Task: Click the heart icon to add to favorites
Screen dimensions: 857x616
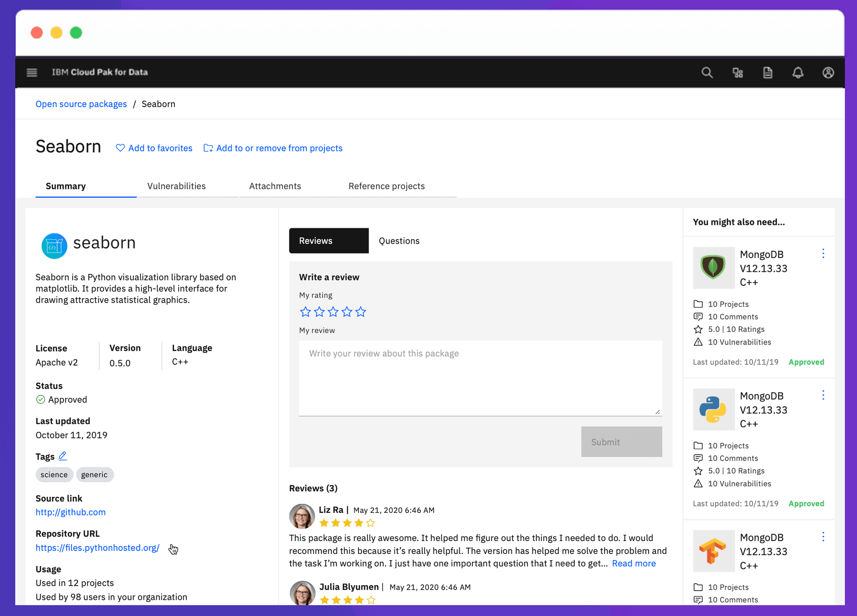Action: click(120, 148)
